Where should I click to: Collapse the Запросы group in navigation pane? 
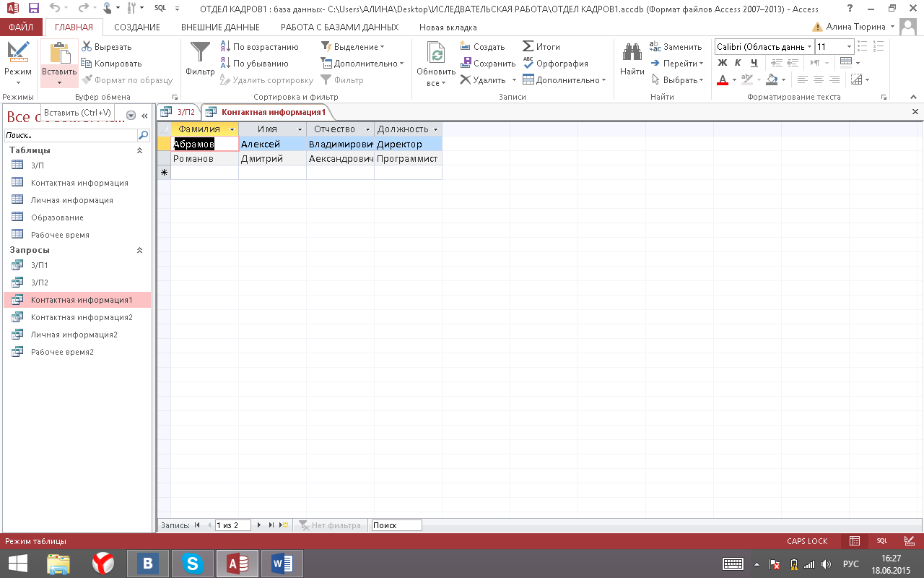point(140,250)
